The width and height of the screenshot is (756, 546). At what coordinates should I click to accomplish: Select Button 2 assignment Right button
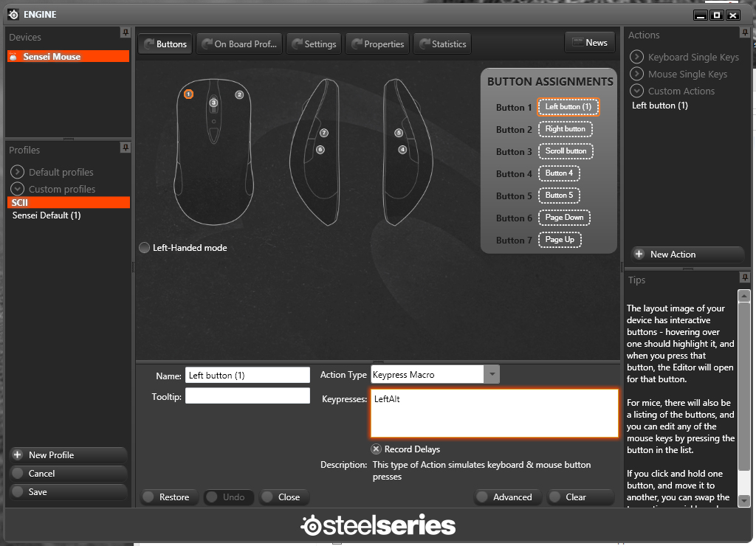(565, 128)
